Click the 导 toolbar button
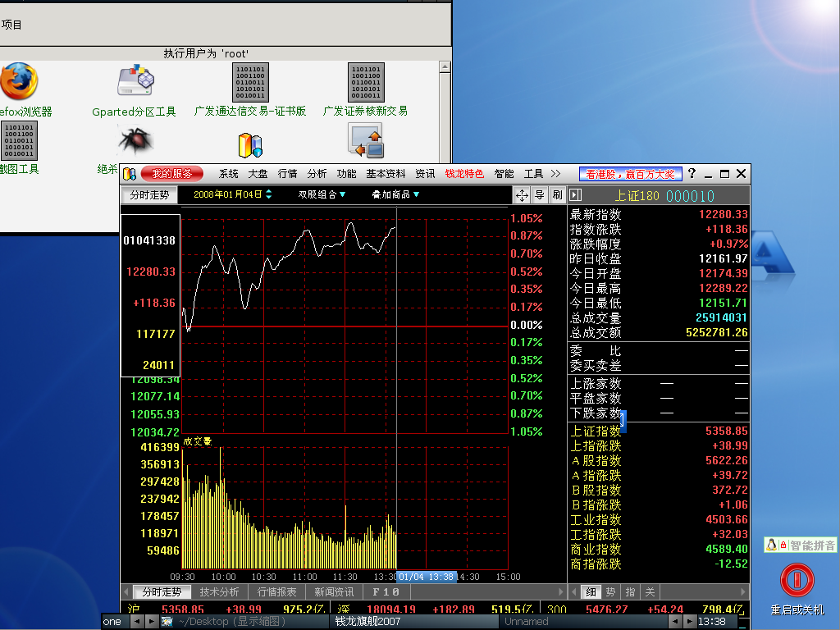The height and width of the screenshot is (630, 840). click(540, 195)
